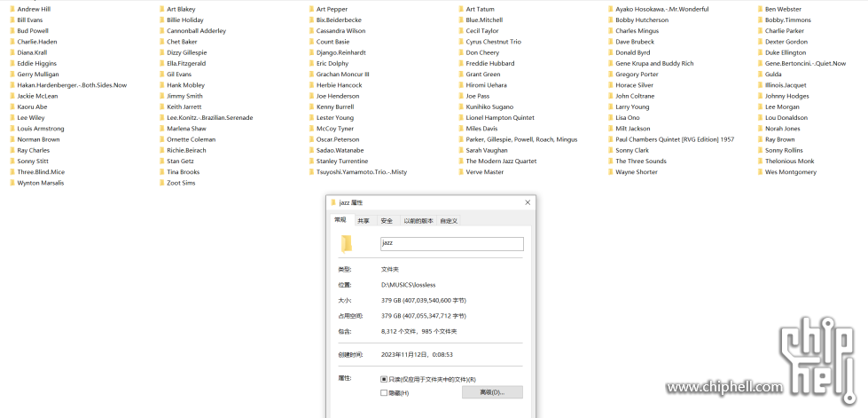Image resolution: width=868 pixels, height=418 pixels.
Task: Select the John Coltrane folder icon
Action: point(610,96)
